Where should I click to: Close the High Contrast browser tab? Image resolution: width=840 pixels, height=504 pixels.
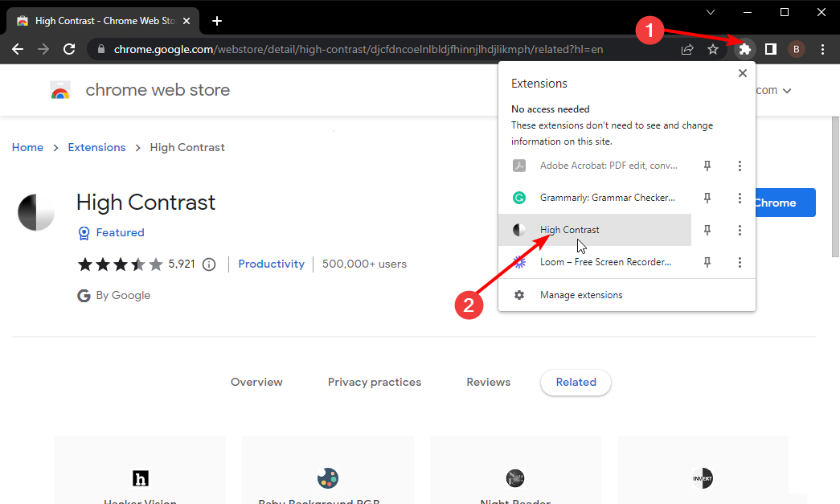(x=186, y=21)
